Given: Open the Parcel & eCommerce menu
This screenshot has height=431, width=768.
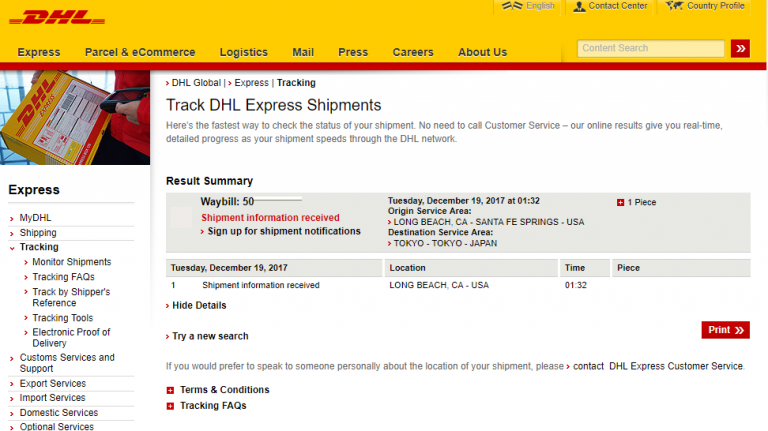Looking at the screenshot, I should click(140, 52).
